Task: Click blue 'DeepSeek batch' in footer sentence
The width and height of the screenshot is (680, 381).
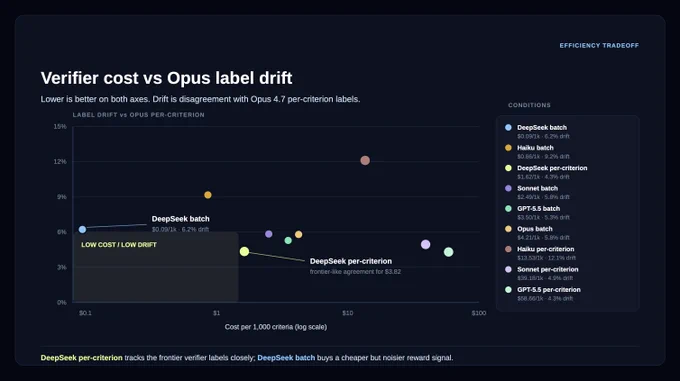Action: click(x=286, y=358)
